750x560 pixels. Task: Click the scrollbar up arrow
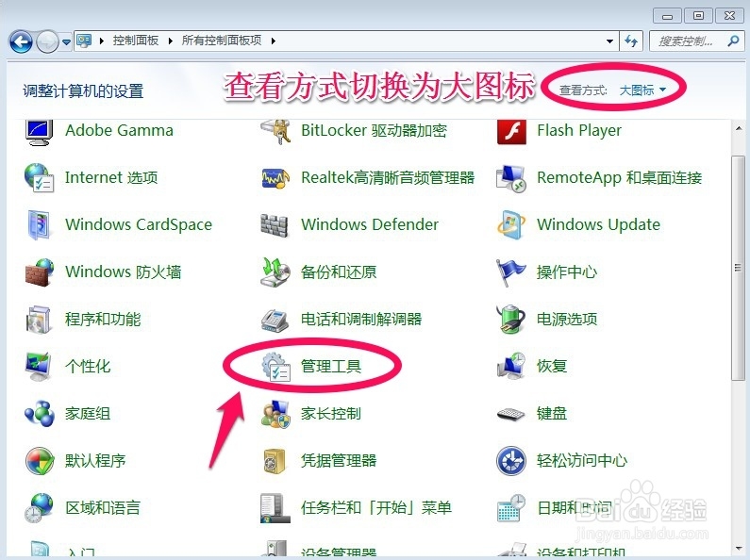pos(738,128)
